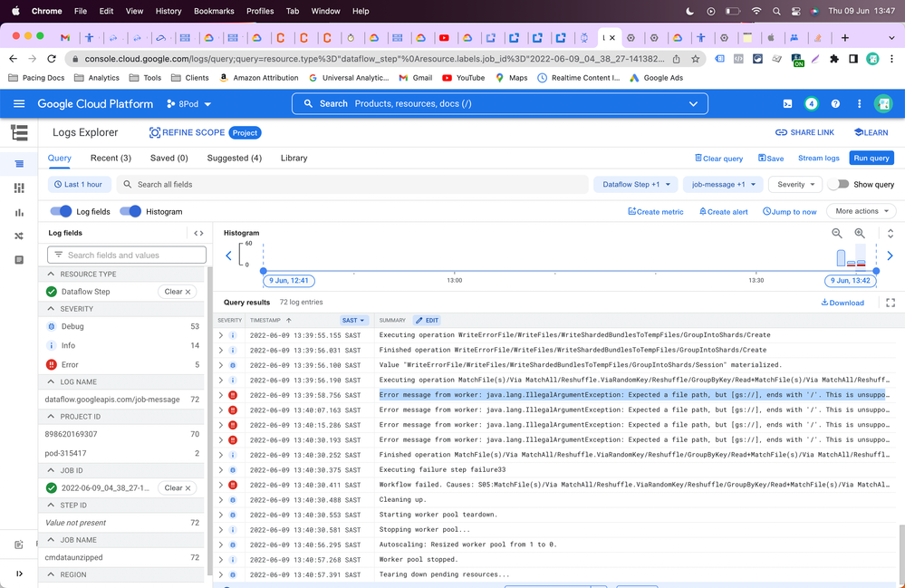Image resolution: width=905 pixels, height=588 pixels.
Task: Open job-message +1 log name dropdown
Action: pyautogui.click(x=723, y=185)
